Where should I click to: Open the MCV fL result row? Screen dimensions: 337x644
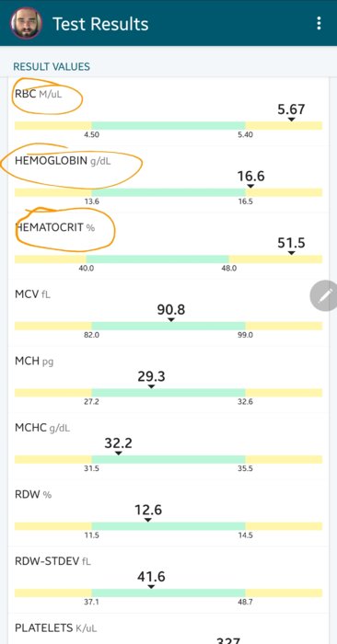tap(168, 313)
